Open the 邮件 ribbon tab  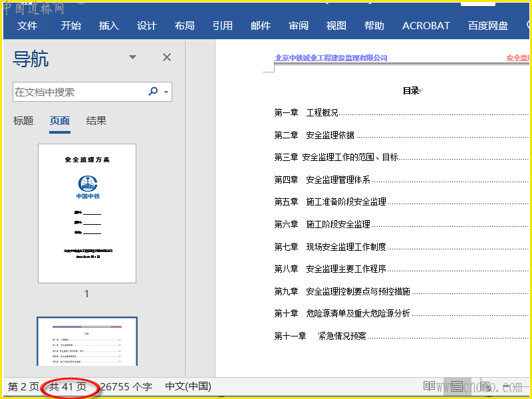261,26
